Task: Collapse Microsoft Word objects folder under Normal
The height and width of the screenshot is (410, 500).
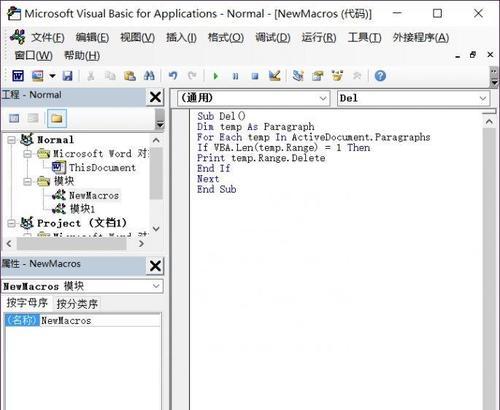Action: coord(28,154)
